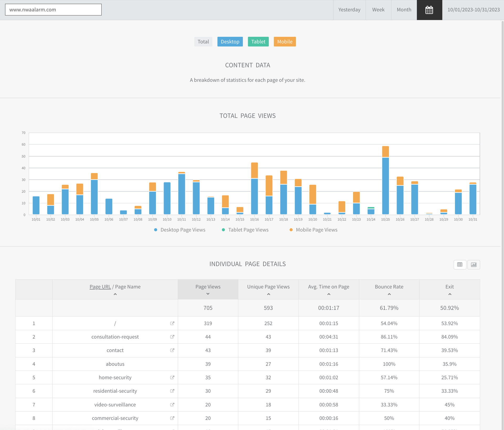
Task: Open external link for contact page
Action: click(172, 350)
